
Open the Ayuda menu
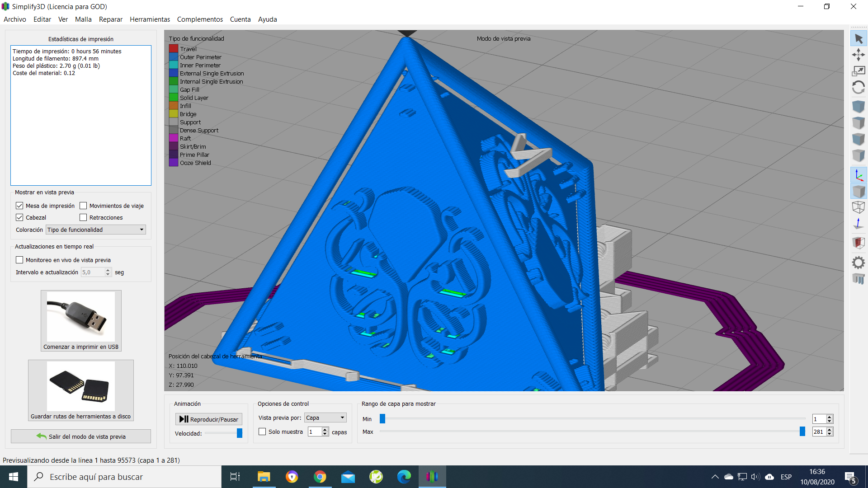(267, 19)
